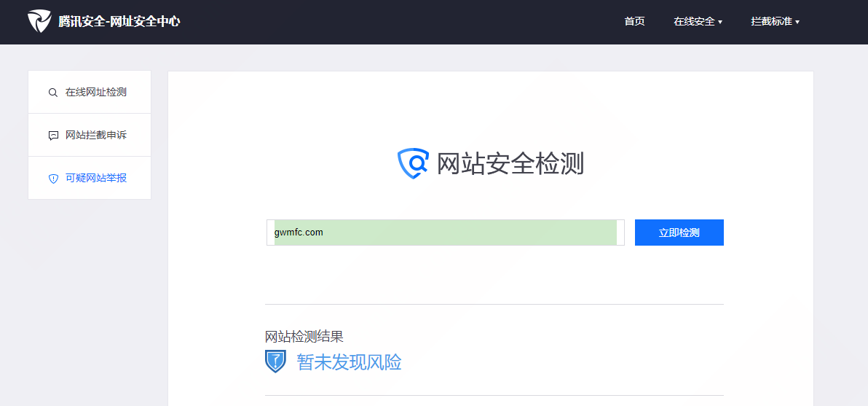Screen dimensions: 868x406
Task: Click the 网站安全检测 heading text
Action: (x=510, y=163)
